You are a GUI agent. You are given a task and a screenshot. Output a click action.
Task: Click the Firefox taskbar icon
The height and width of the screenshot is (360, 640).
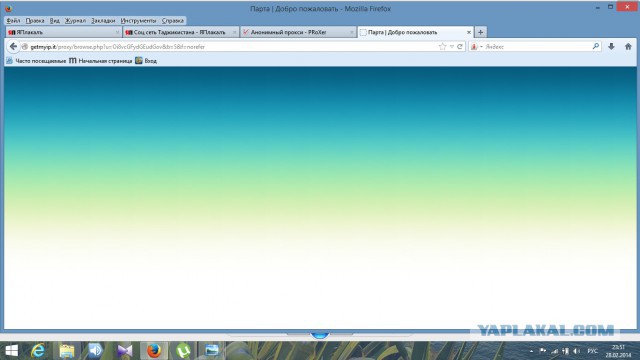154,350
